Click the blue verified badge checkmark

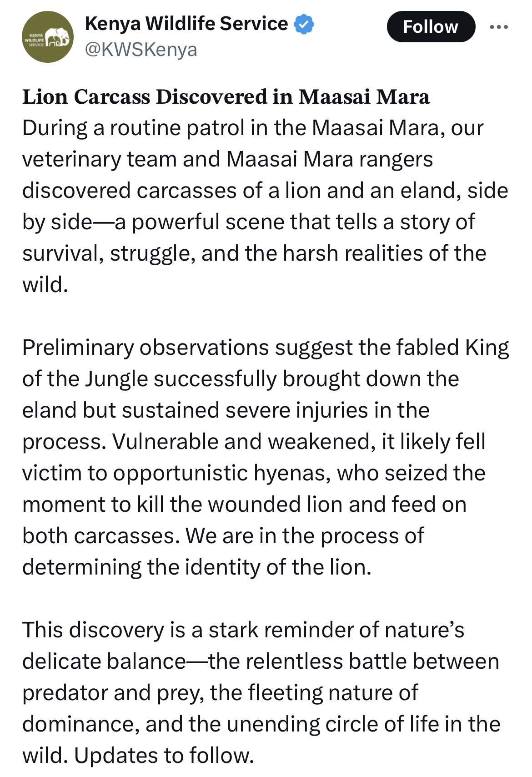point(304,24)
